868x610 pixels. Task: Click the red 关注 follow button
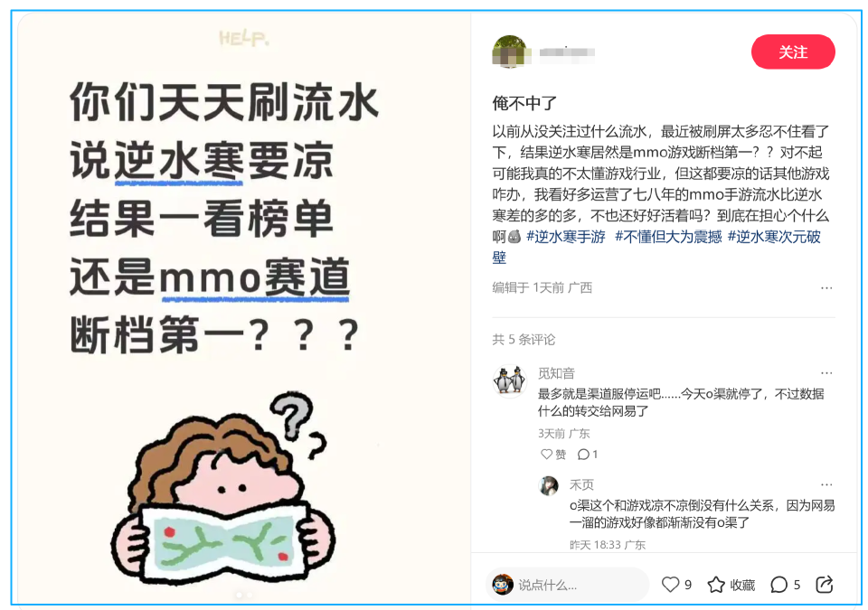pyautogui.click(x=793, y=52)
